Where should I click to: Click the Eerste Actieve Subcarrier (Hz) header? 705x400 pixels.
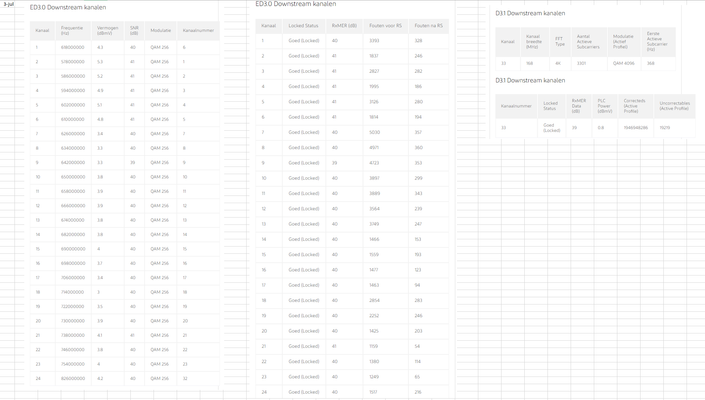coord(657,41)
